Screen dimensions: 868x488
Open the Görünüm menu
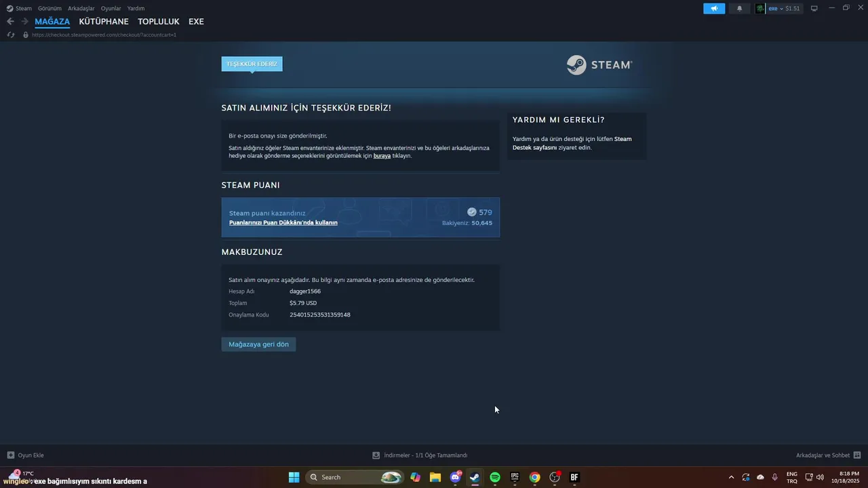(50, 9)
